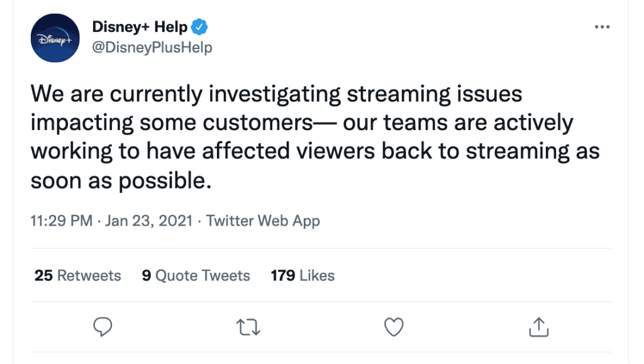644x364 pixels.
Task: Click "soon as possible." in the tweet
Action: (x=119, y=181)
